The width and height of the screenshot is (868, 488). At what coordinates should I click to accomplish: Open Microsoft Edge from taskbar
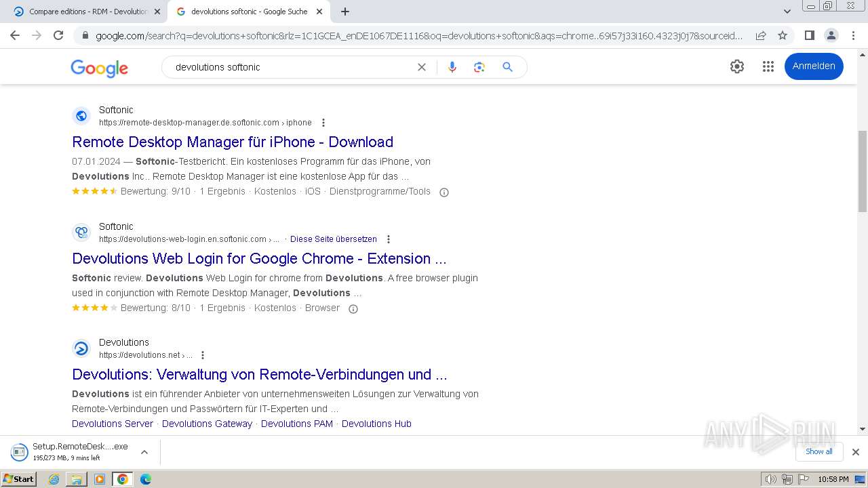145,479
